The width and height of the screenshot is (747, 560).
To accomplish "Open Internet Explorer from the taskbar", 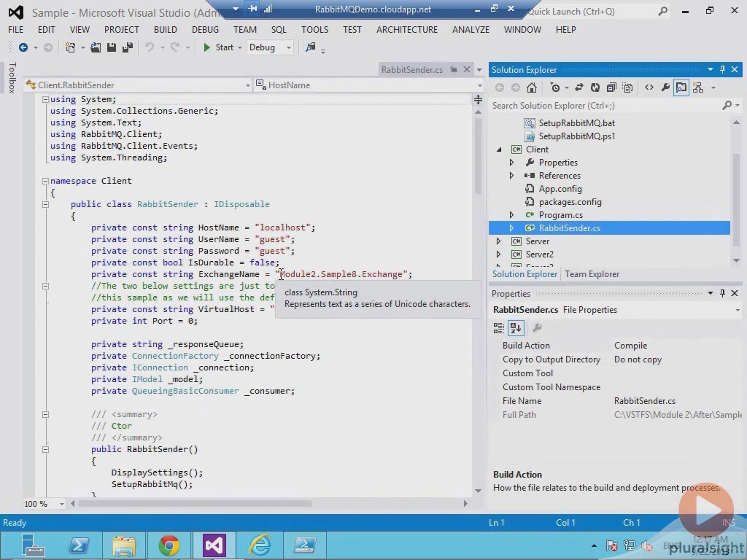I will click(x=260, y=545).
